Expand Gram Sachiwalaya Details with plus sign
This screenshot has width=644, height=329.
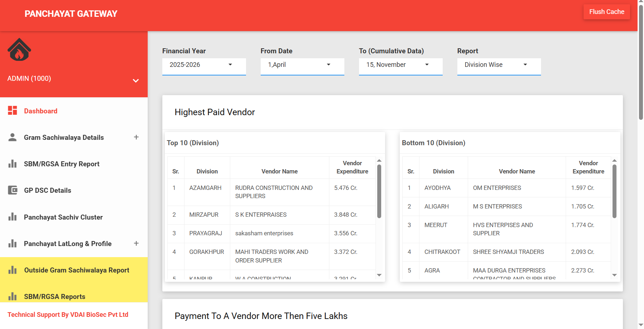[136, 137]
